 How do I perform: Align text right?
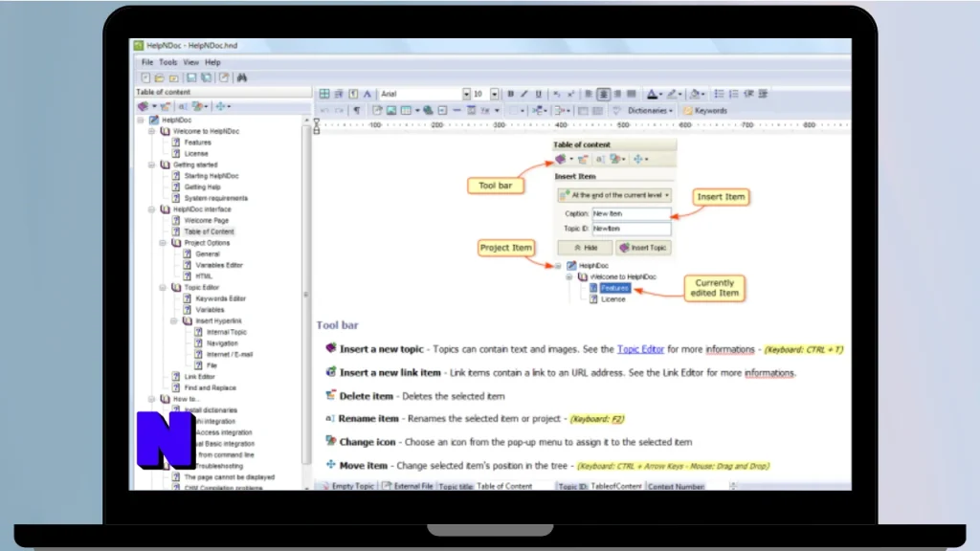point(617,94)
